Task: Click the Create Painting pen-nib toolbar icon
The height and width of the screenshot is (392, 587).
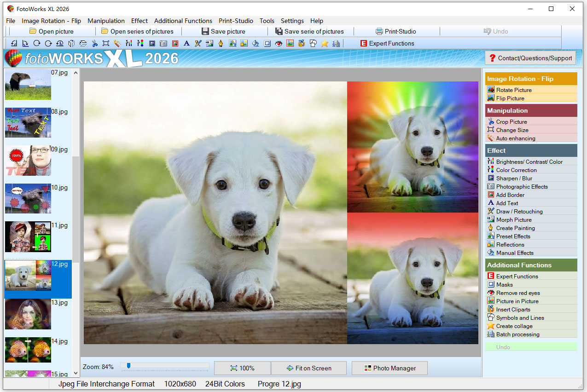Action: click(221, 43)
